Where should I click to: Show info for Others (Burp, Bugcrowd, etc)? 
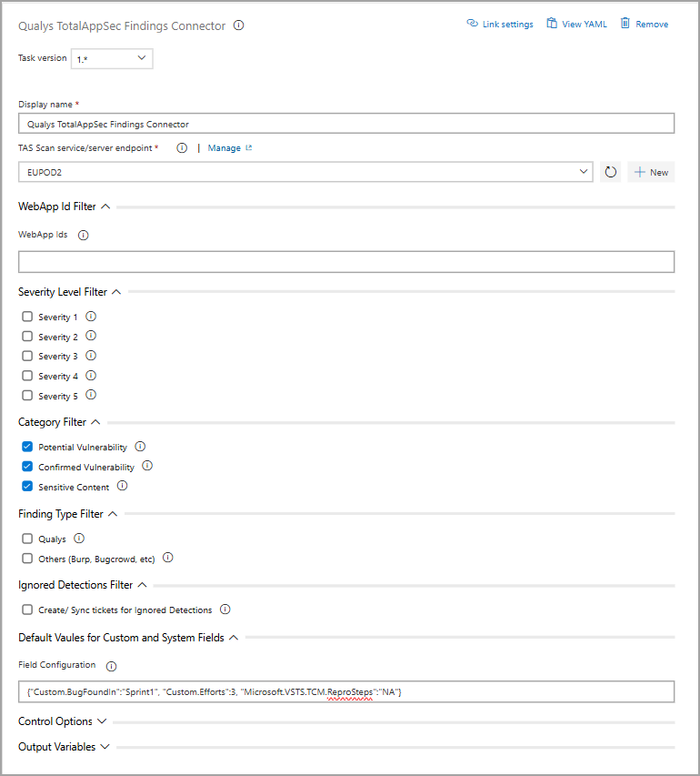point(167,558)
